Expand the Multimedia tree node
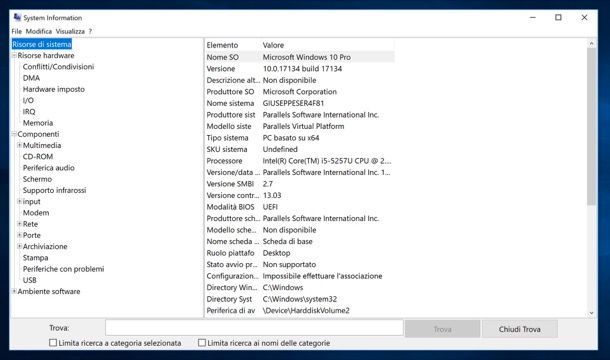Image resolution: width=610 pixels, height=360 pixels. 19,145
